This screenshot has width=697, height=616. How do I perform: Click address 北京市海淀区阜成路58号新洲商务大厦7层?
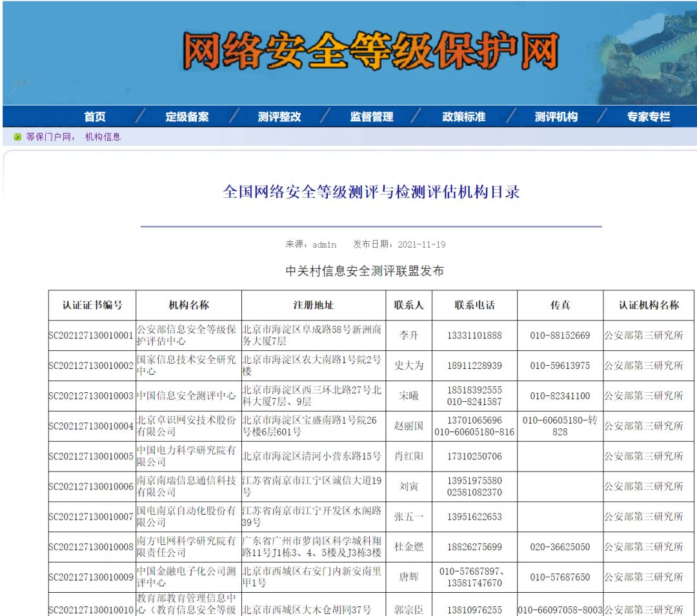tap(312, 335)
